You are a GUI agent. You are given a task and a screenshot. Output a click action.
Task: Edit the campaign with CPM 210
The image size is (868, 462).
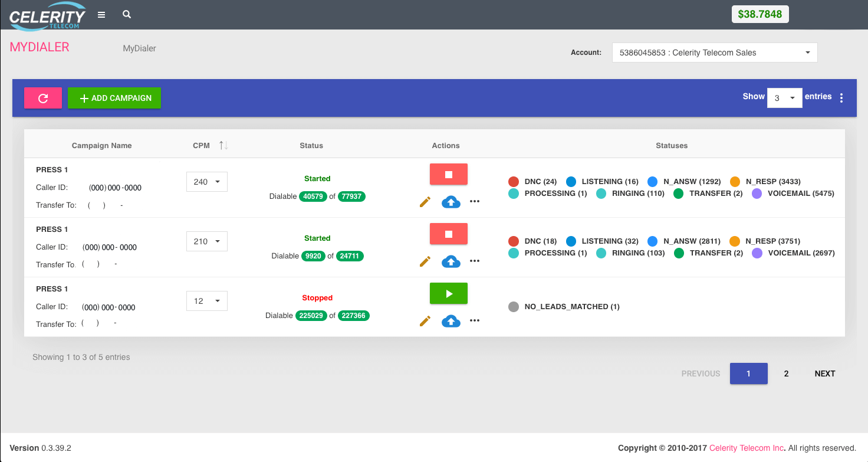tap(425, 261)
